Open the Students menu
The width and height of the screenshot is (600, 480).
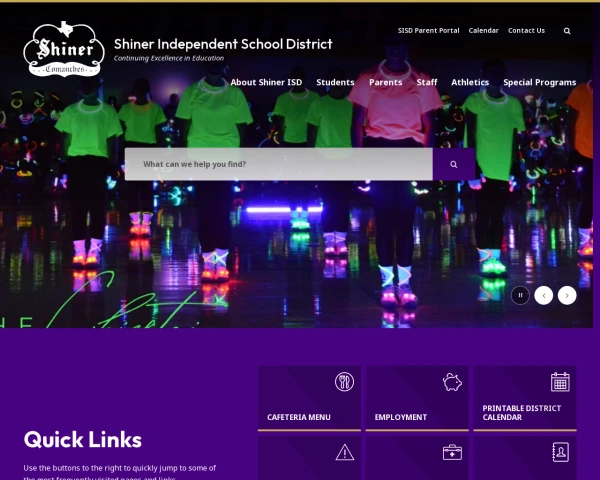[335, 82]
